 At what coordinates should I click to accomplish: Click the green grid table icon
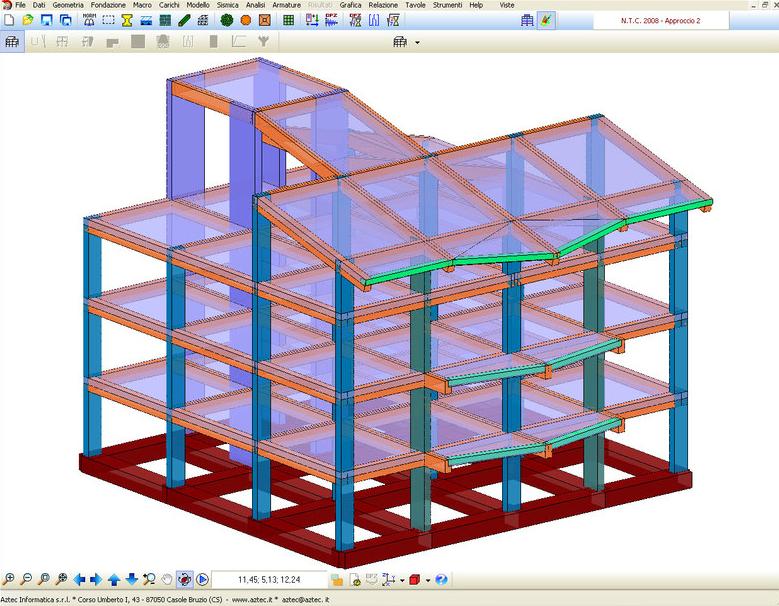click(289, 20)
